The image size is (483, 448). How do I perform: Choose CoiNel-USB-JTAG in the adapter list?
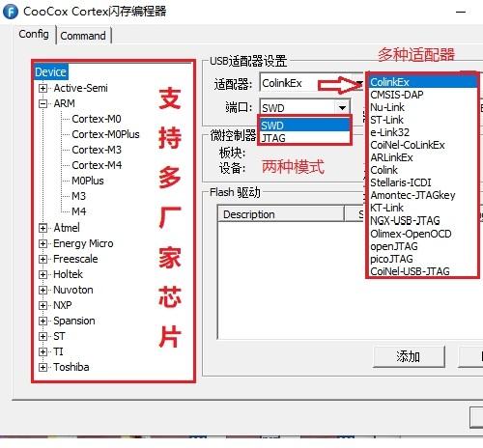422,271
